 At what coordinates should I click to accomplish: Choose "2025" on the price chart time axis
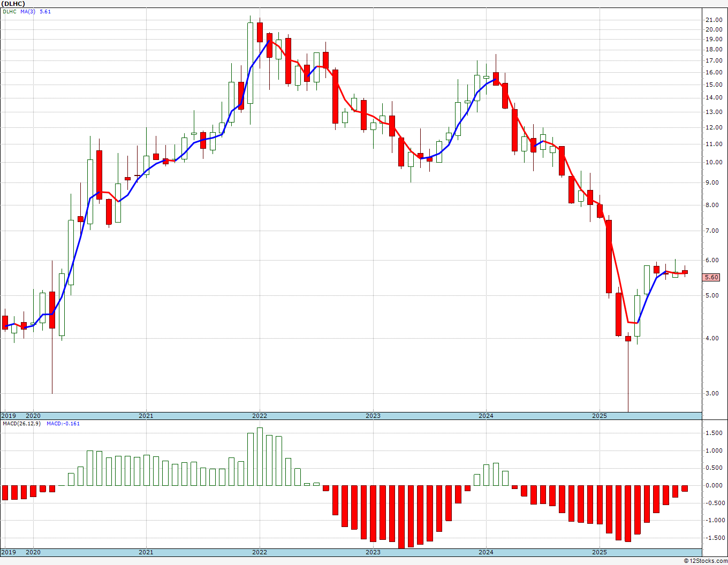[x=600, y=416]
